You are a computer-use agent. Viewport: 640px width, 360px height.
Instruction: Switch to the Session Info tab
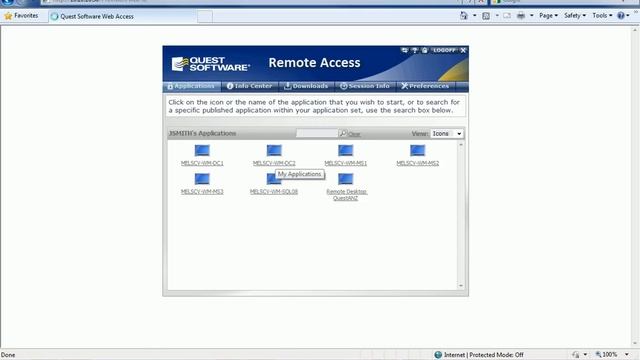(365, 86)
